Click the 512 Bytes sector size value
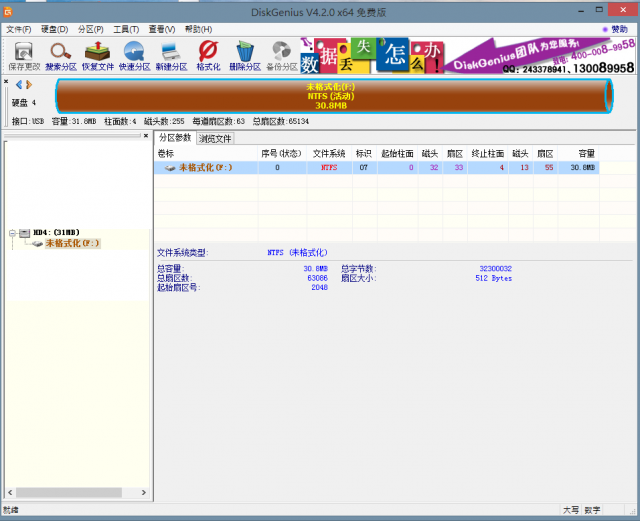This screenshot has width=640, height=521. 493,278
